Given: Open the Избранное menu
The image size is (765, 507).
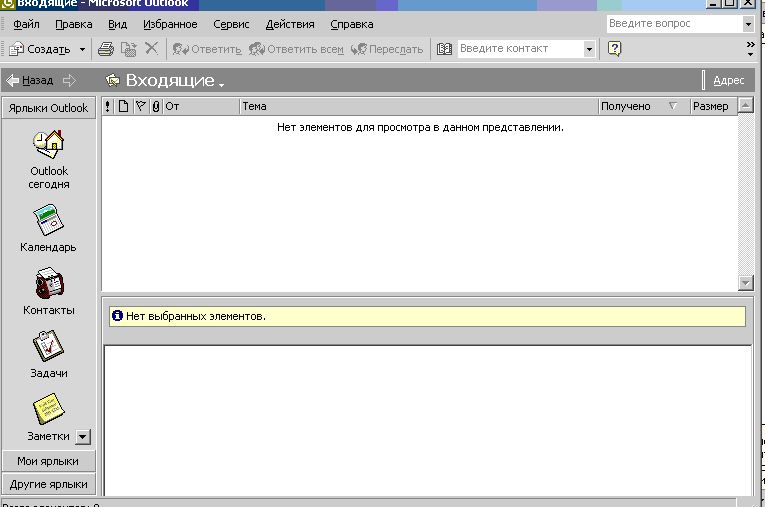Looking at the screenshot, I should 170,24.
